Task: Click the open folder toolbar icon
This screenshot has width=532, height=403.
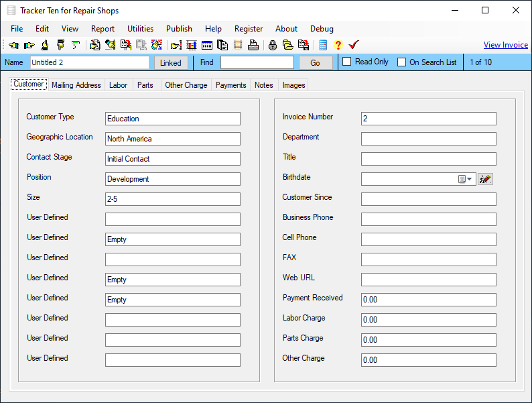Action: pyautogui.click(x=287, y=46)
